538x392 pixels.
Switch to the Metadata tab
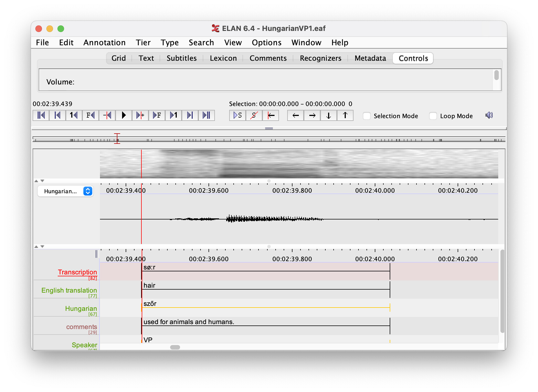(x=370, y=58)
